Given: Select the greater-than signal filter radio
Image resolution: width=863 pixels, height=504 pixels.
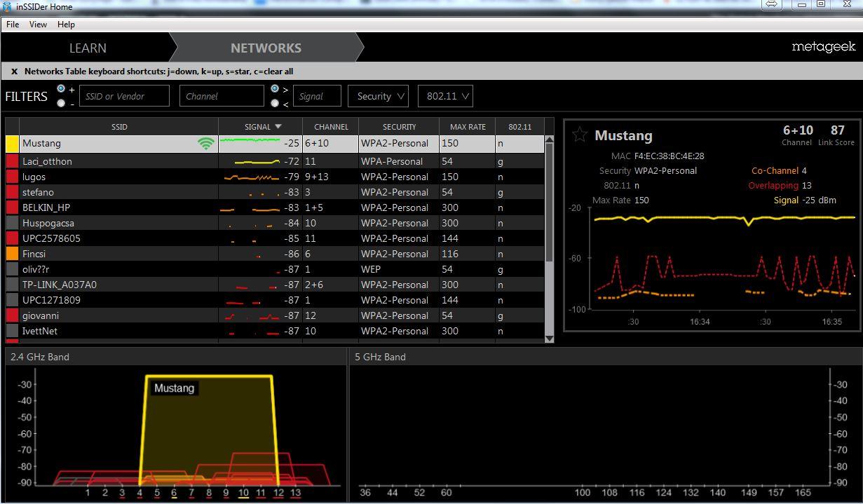Looking at the screenshot, I should [275, 89].
